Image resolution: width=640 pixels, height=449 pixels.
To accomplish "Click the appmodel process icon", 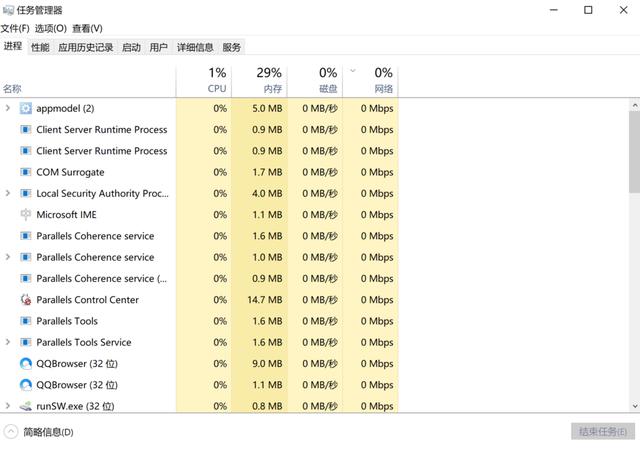I will pyautogui.click(x=25, y=108).
